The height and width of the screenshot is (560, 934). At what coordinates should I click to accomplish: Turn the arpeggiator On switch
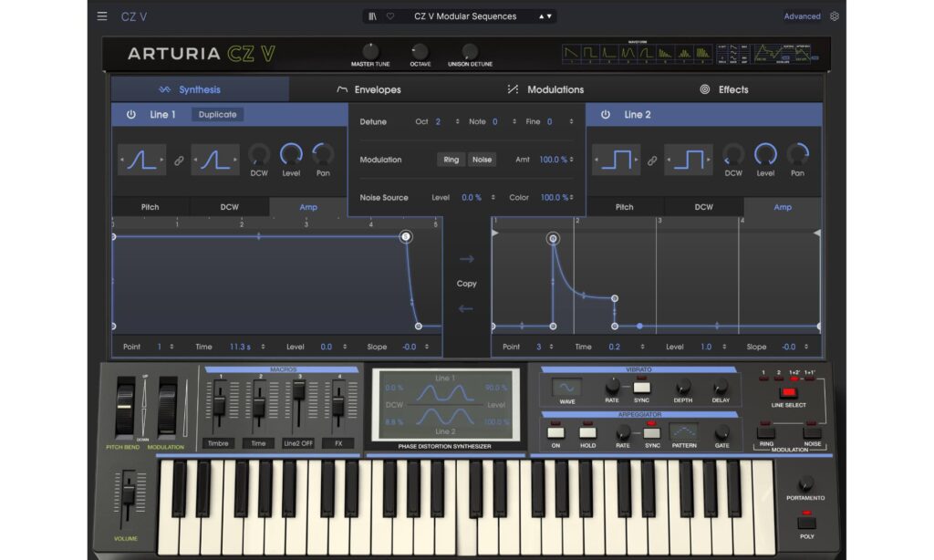(555, 432)
